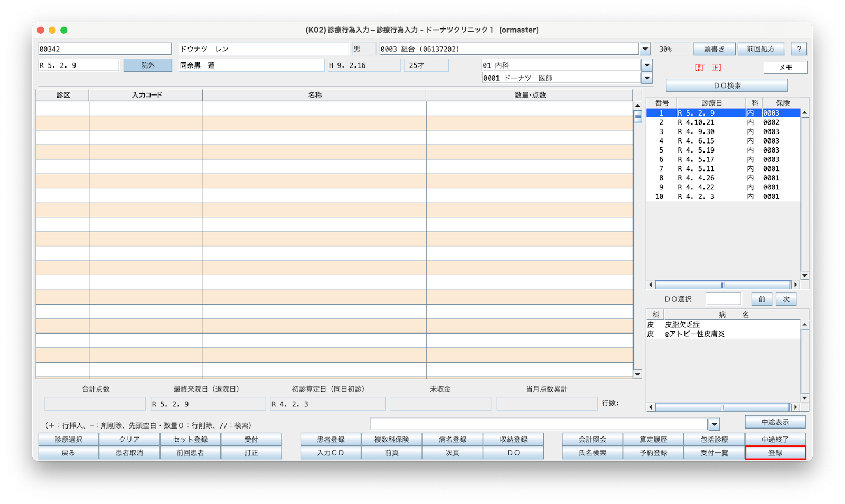The height and width of the screenshot is (504, 845).
Task: Open 前回処方 button
Action: [x=760, y=49]
